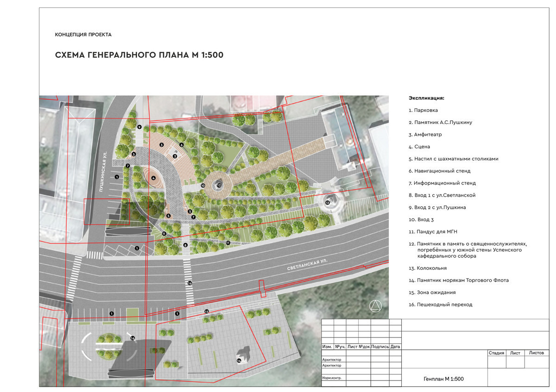556x392 pixels.
Task: Click the 'Листов' title block cell
Action: click(537, 353)
